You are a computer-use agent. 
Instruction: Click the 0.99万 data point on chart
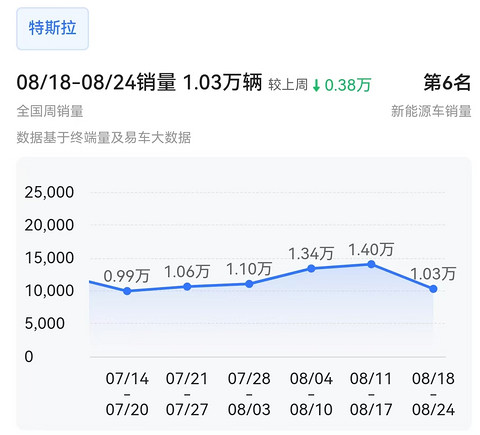point(127,291)
